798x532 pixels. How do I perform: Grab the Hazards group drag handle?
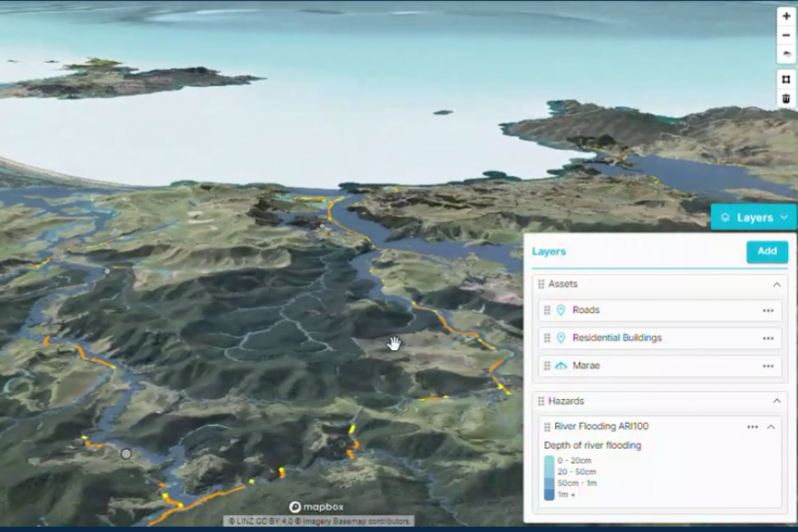(x=541, y=402)
